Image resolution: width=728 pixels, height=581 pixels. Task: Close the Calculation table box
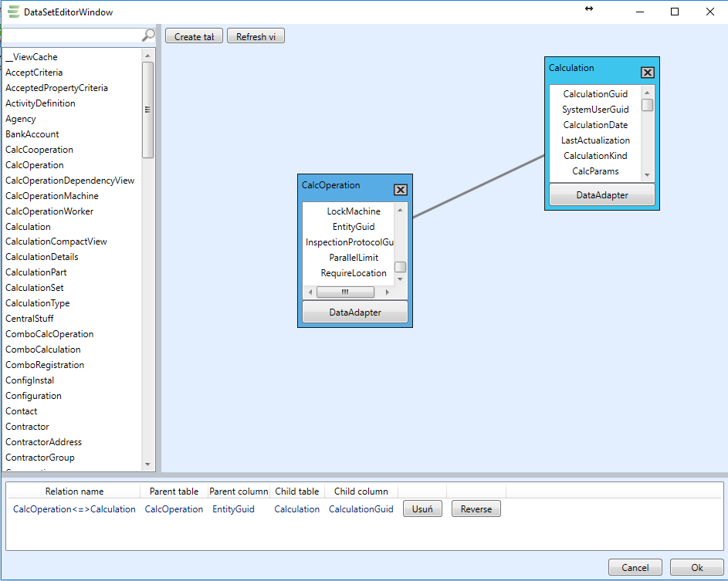pyautogui.click(x=647, y=73)
